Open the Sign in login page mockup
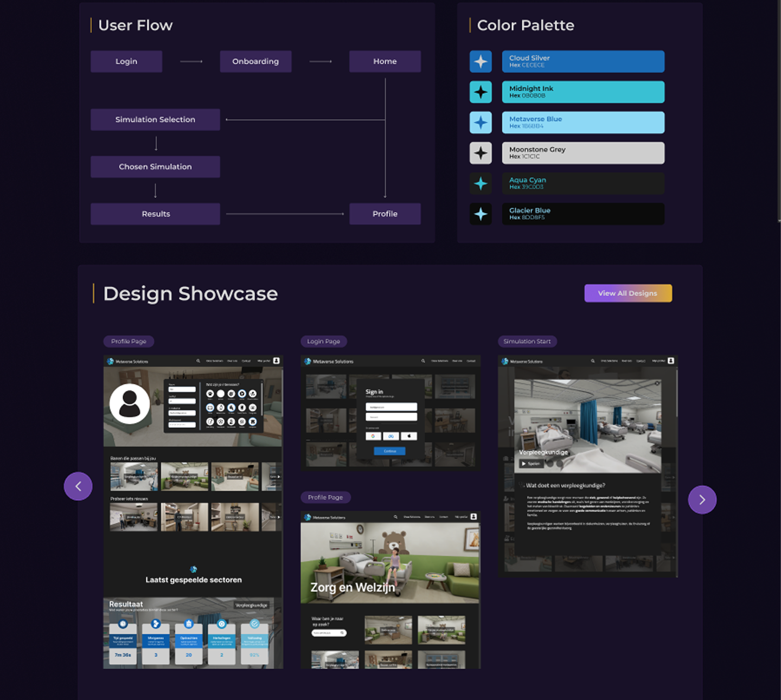781x700 pixels. [390, 413]
